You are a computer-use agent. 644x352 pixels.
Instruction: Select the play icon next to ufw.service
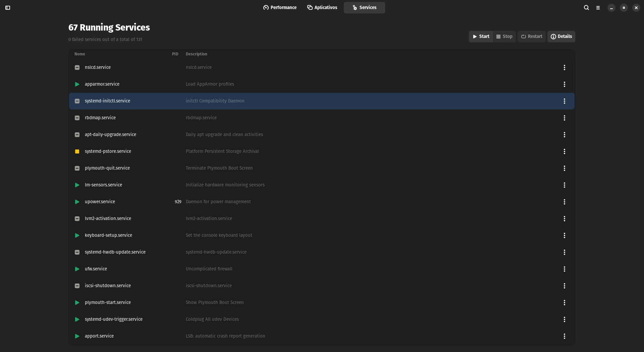(x=77, y=269)
